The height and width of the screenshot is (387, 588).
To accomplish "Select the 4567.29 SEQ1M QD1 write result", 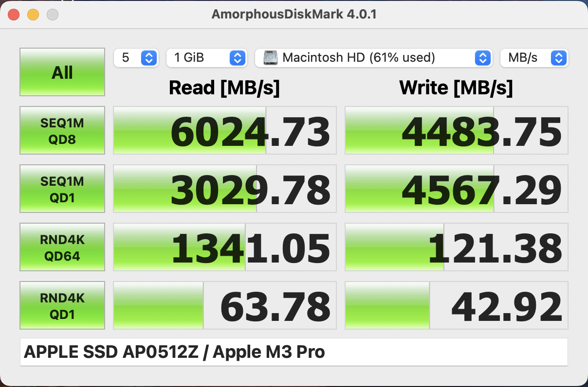I will [457, 189].
